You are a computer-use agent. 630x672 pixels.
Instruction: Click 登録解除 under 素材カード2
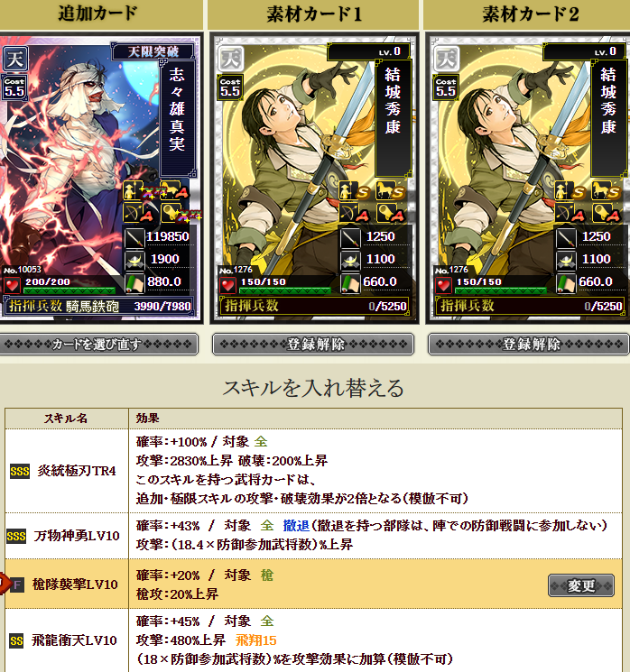(529, 345)
